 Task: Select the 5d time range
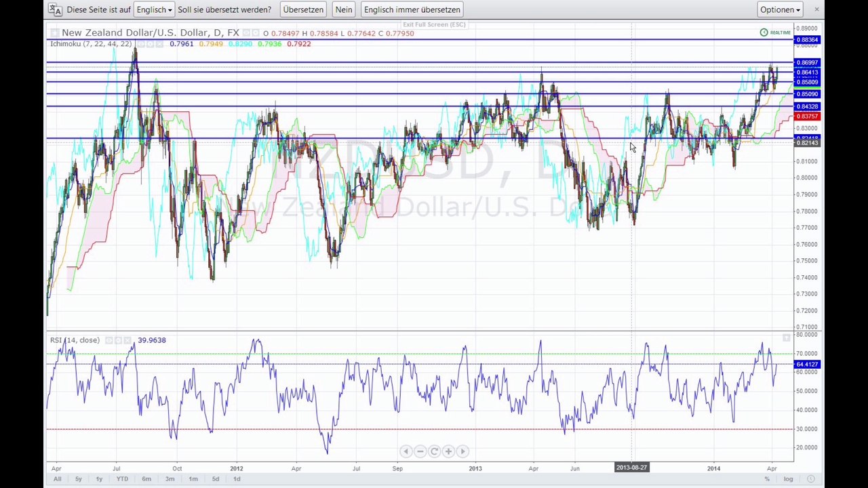[216, 479]
